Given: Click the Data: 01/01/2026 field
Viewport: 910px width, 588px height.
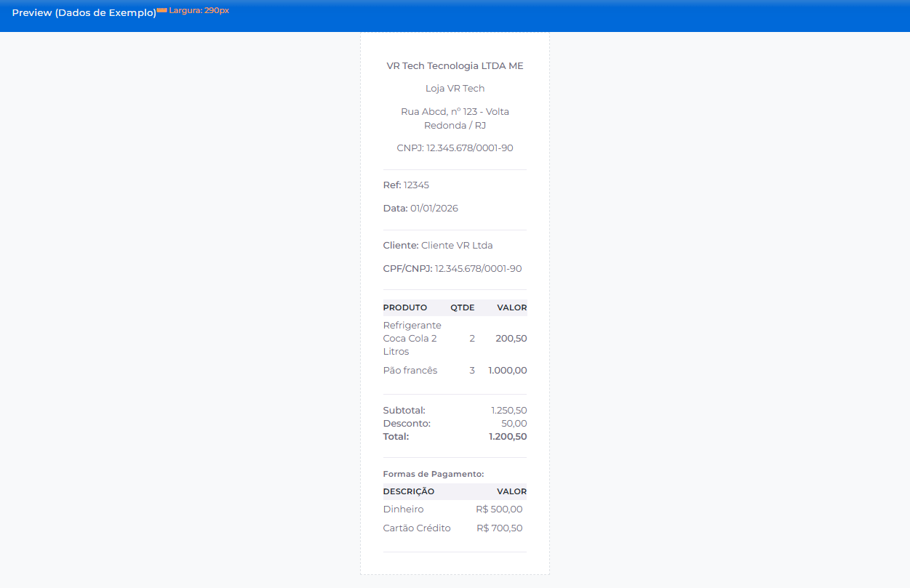Looking at the screenshot, I should (420, 209).
